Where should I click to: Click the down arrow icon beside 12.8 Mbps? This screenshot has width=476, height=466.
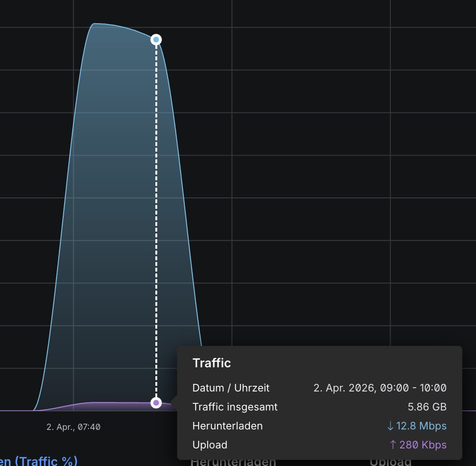coord(390,426)
